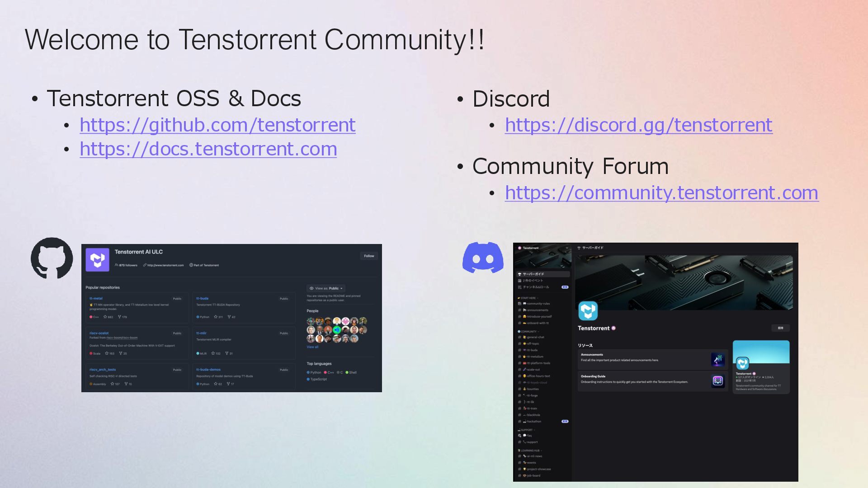Click the Discord logo icon
The height and width of the screenshot is (488, 868).
pyautogui.click(x=483, y=258)
